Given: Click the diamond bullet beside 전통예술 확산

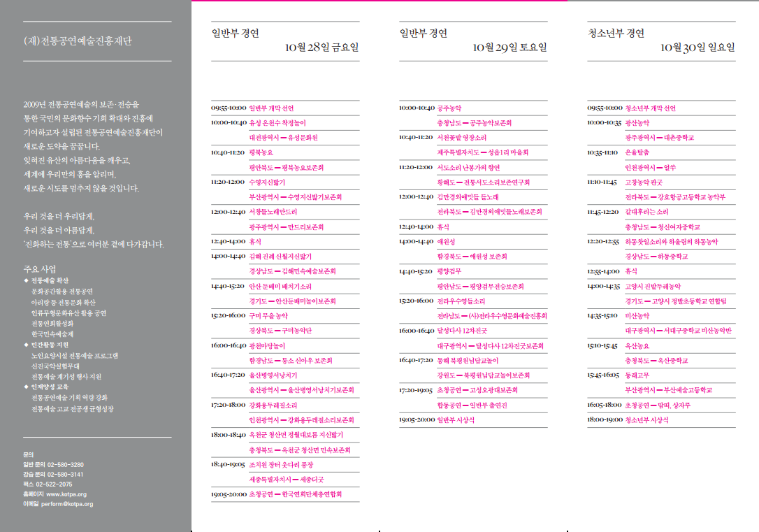Looking at the screenshot, I should point(26,280).
